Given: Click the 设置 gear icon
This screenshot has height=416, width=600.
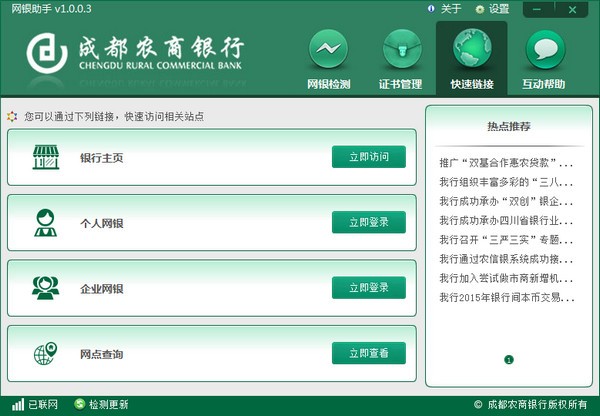Looking at the screenshot, I should coord(479,9).
